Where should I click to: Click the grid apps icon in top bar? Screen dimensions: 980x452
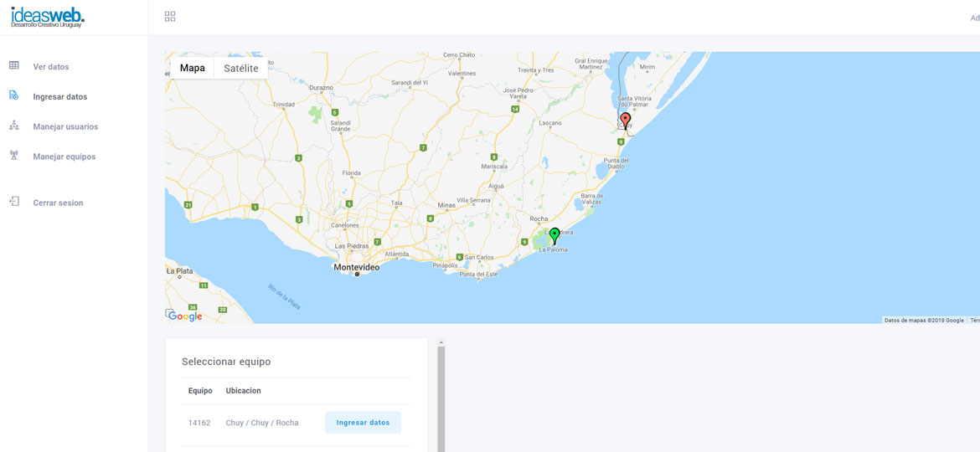coord(170,17)
